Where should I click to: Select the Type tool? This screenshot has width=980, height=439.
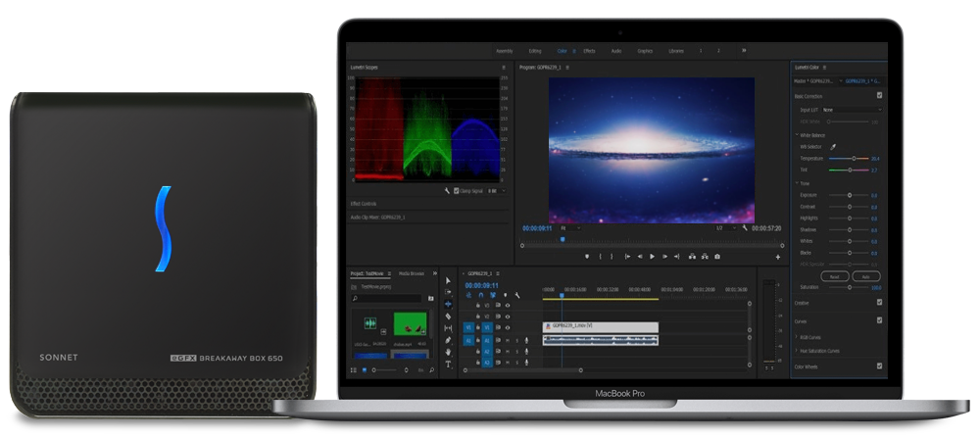tap(448, 364)
